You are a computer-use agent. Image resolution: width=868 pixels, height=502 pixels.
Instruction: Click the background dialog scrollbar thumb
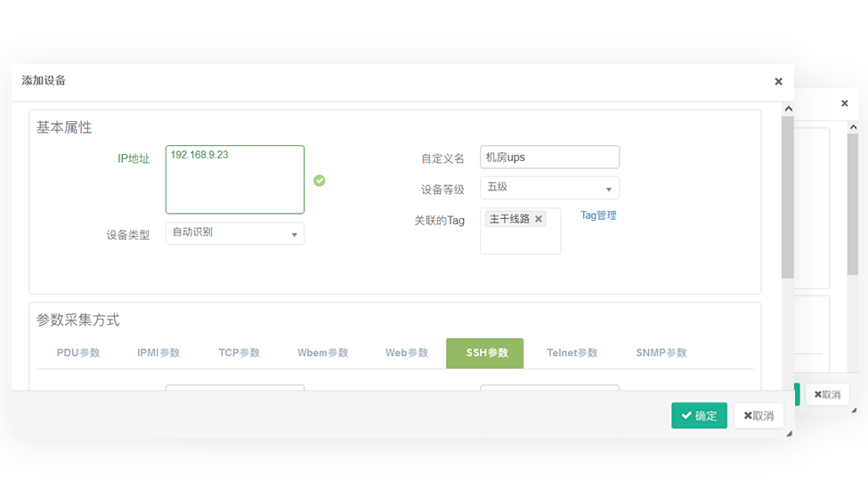pyautogui.click(x=853, y=204)
